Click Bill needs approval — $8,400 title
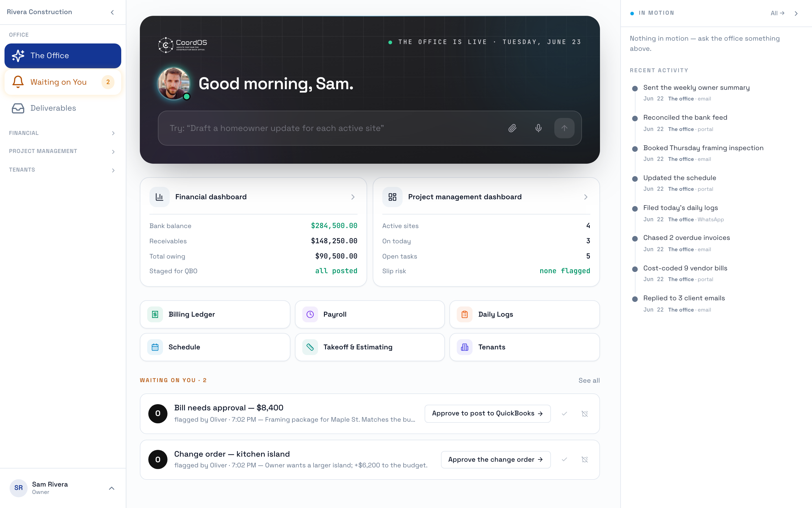 (228, 408)
